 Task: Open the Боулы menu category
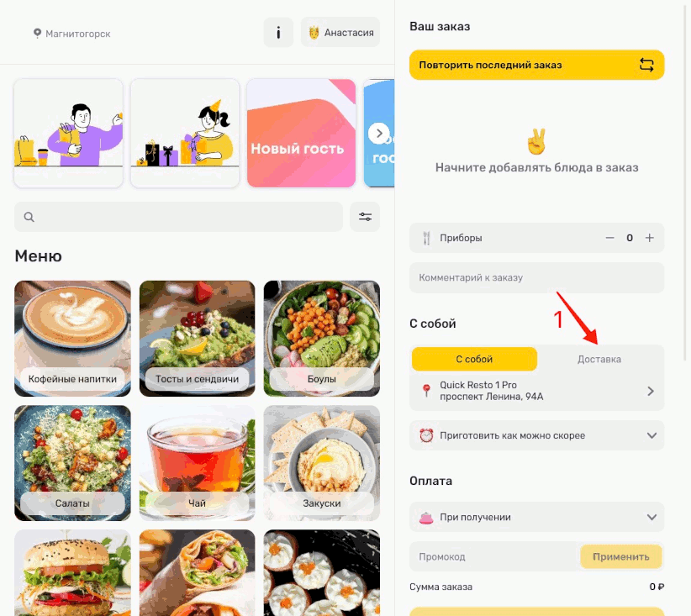coord(322,339)
